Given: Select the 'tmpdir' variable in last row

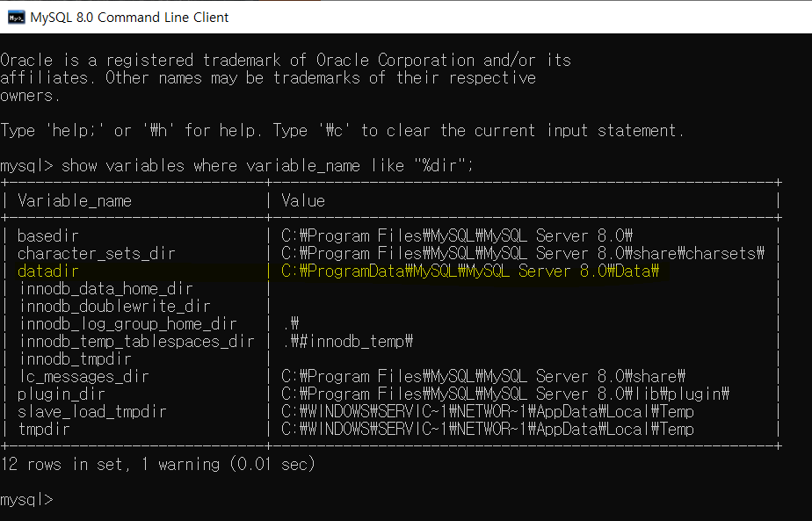Looking at the screenshot, I should click(44, 430).
